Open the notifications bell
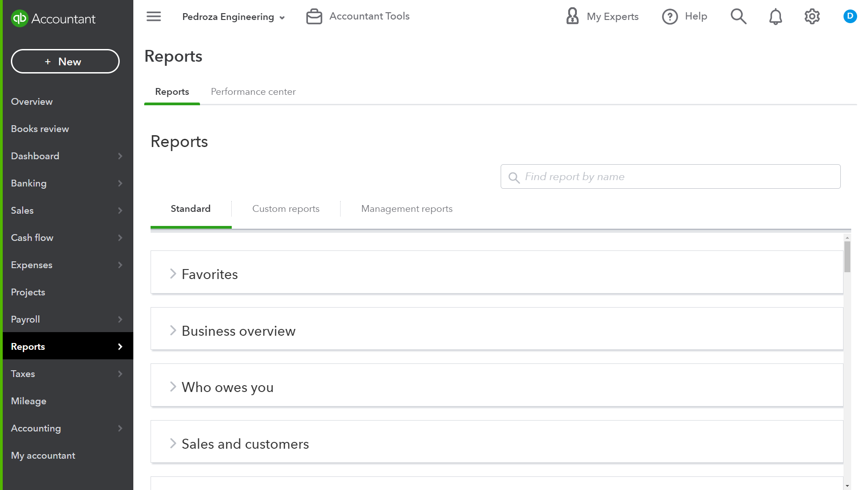Image resolution: width=868 pixels, height=490 pixels. (x=775, y=16)
